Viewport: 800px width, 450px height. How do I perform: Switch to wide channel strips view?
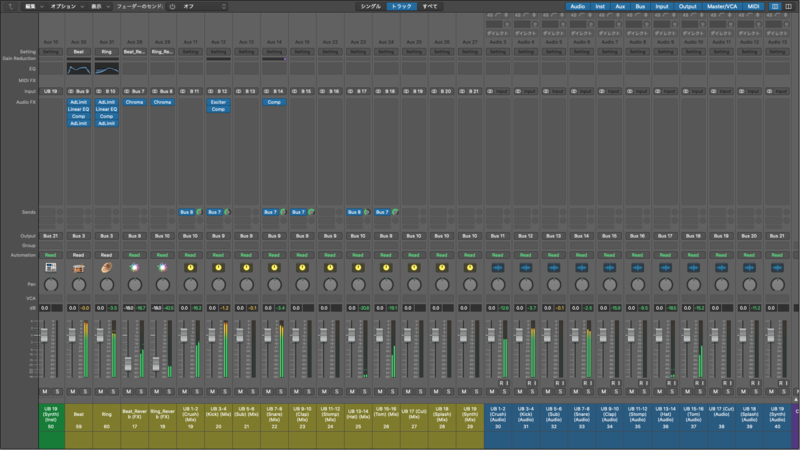coord(788,7)
